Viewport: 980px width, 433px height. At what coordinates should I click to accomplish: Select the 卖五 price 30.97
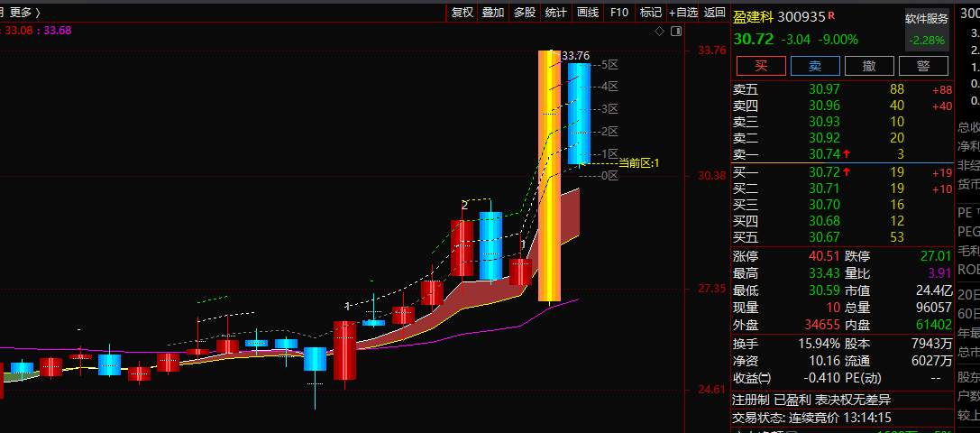pyautogui.click(x=824, y=89)
